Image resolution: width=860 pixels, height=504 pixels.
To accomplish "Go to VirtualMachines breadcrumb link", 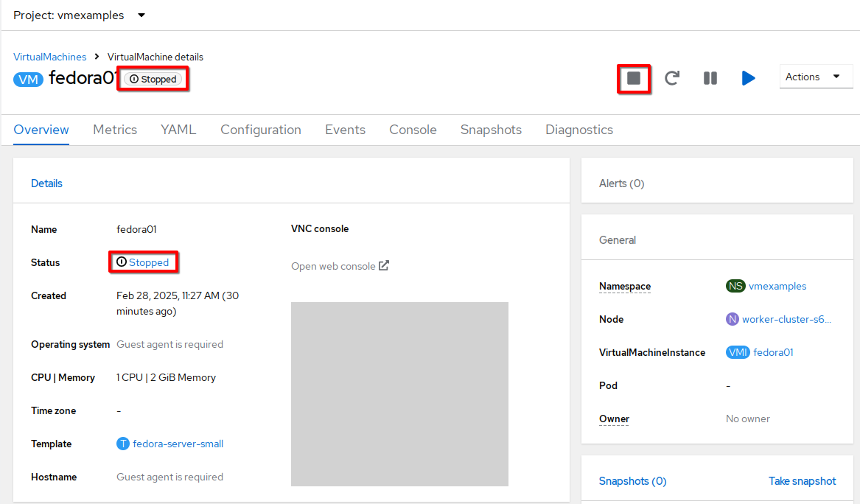I will pos(50,57).
